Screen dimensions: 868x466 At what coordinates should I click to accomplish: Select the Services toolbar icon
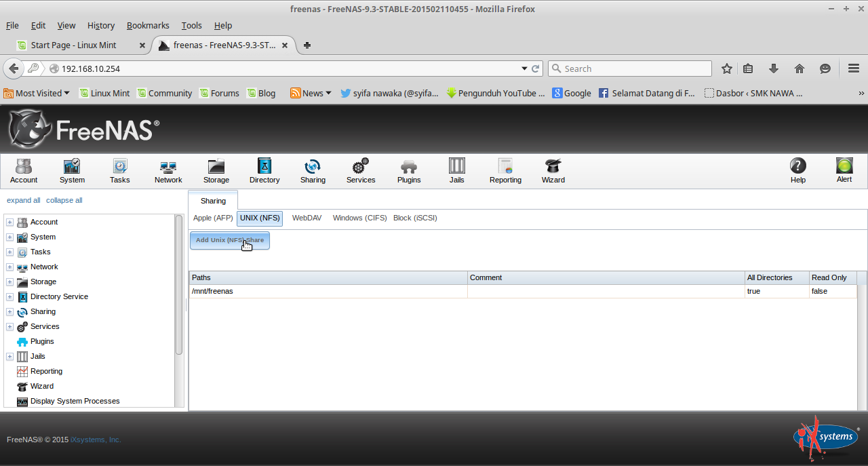coord(360,170)
